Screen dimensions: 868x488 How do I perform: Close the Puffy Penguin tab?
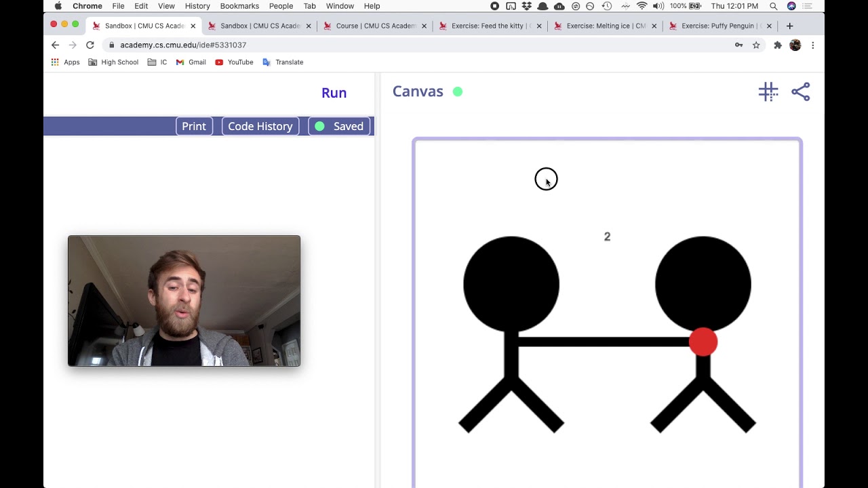point(770,26)
